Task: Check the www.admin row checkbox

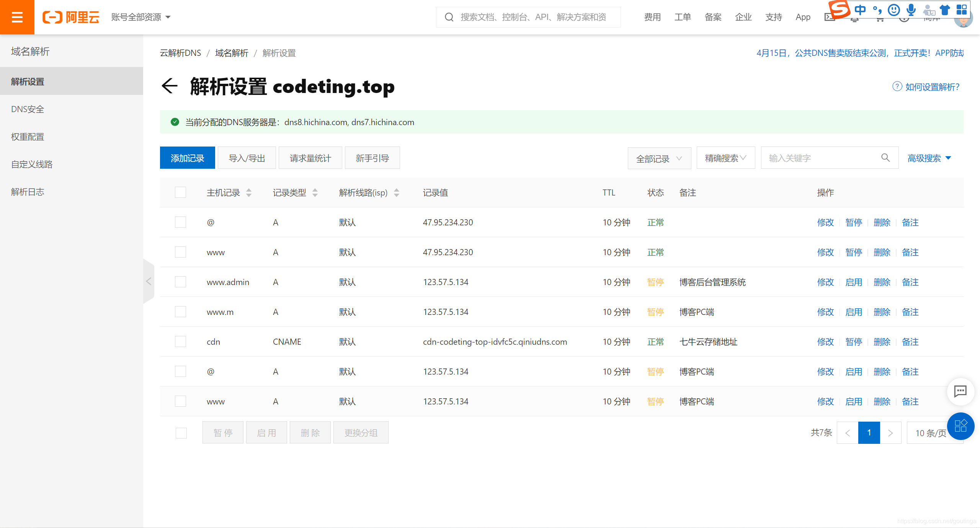Action: (x=180, y=282)
